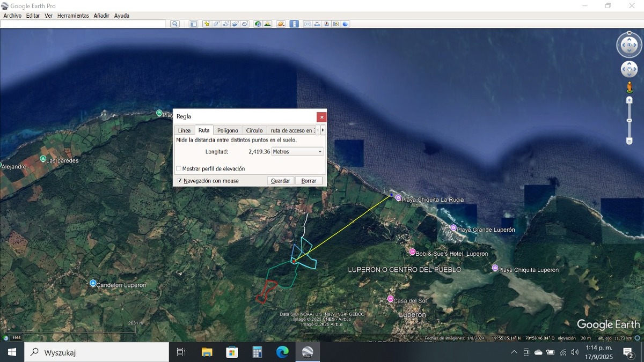Click the Playa Chiquita La Rucia placemark icon
This screenshot has height=362, width=644.
398,198
